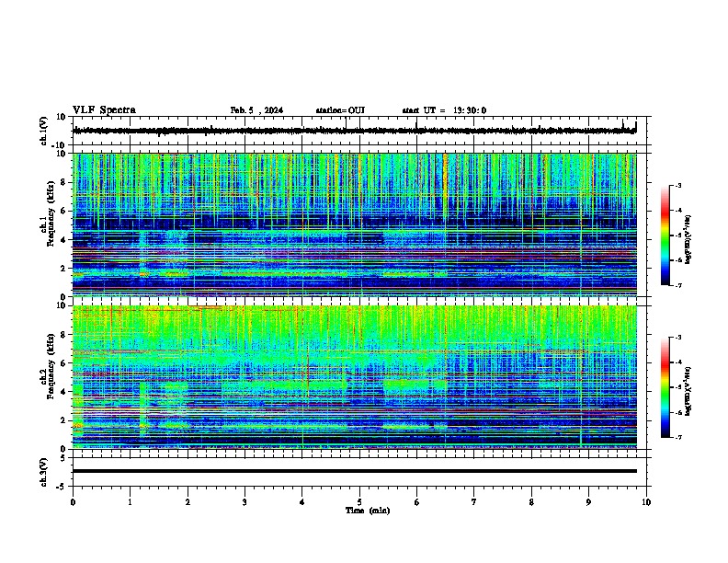Image resolution: width=728 pixels, height=563 pixels.
Task: Click the flat ch.3 voltage trace
Action: pyautogui.click(x=355, y=471)
